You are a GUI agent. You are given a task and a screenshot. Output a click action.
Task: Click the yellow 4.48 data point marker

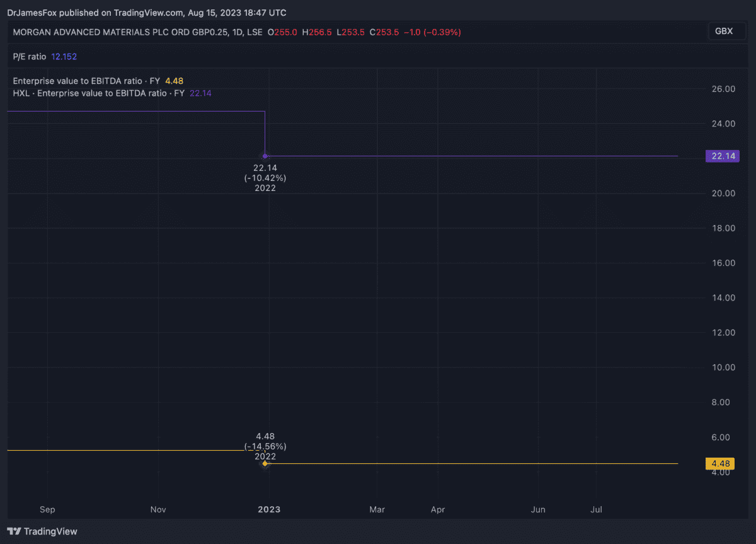tap(265, 463)
